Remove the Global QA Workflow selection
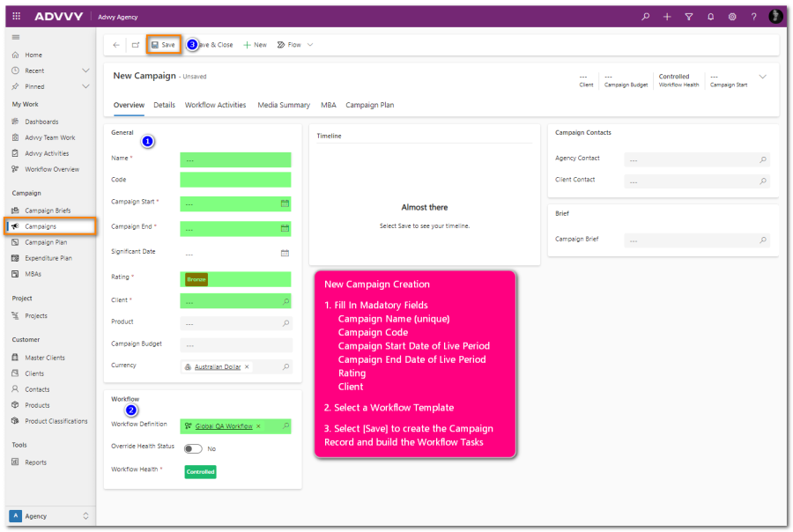This screenshot has width=793, height=532. pos(258,426)
